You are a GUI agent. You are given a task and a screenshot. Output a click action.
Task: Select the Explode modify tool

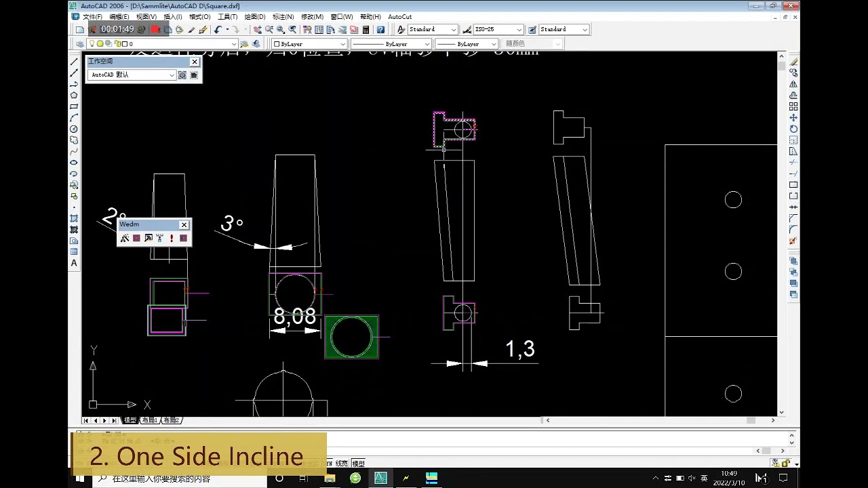pos(793,241)
